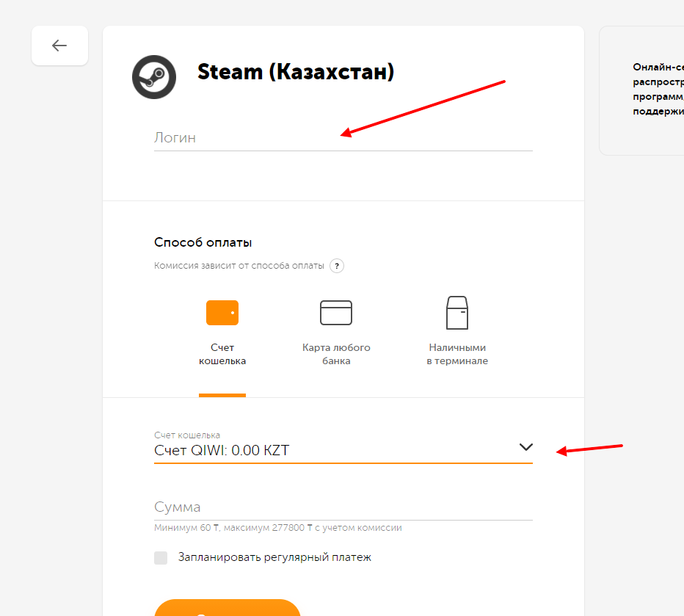The image size is (684, 616).
Task: Pick the cash terminal icon
Action: pos(457,313)
